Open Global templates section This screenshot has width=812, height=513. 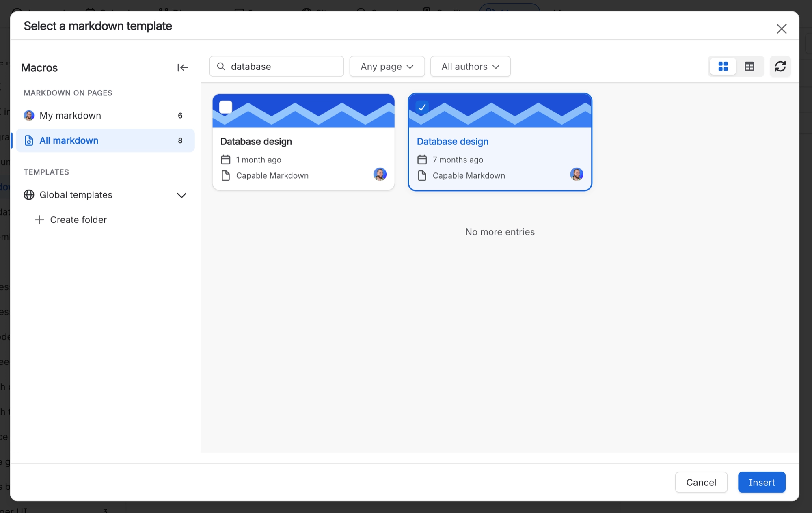(105, 195)
